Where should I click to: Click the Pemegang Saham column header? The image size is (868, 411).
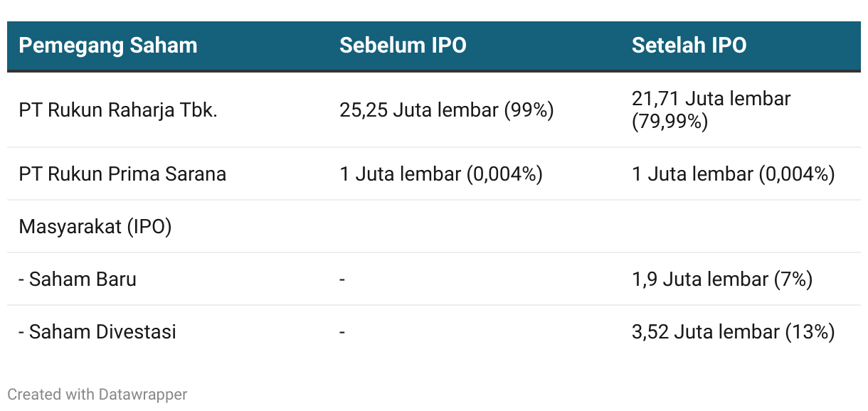pyautogui.click(x=108, y=46)
